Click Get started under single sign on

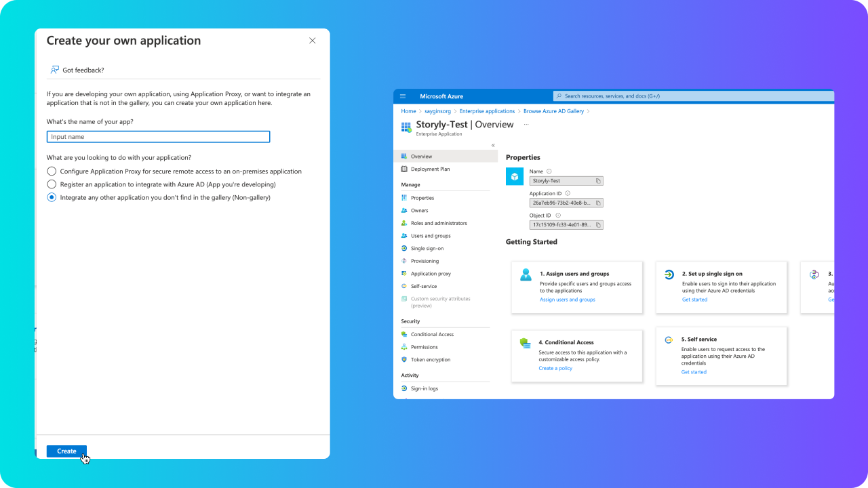click(694, 300)
